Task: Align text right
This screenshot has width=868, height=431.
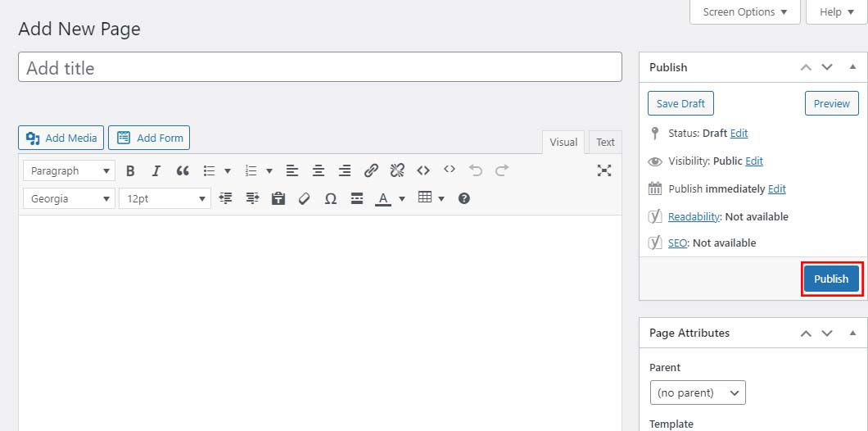Action: [x=345, y=170]
